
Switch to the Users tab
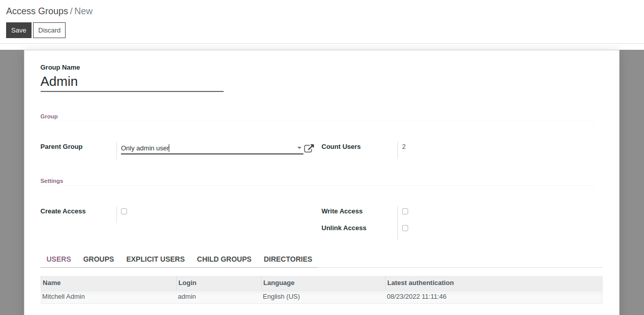(x=59, y=259)
